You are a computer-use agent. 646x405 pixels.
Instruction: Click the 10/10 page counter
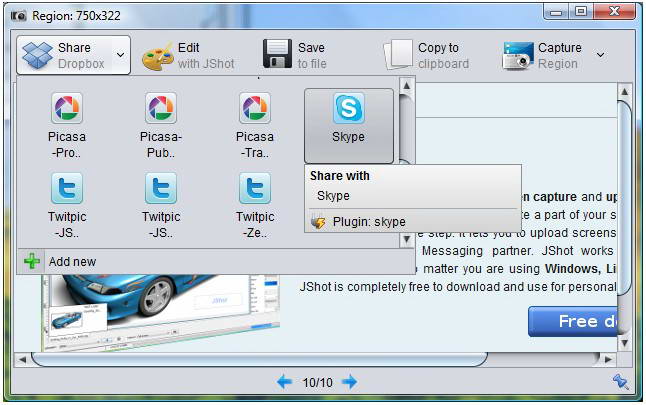coord(317,382)
